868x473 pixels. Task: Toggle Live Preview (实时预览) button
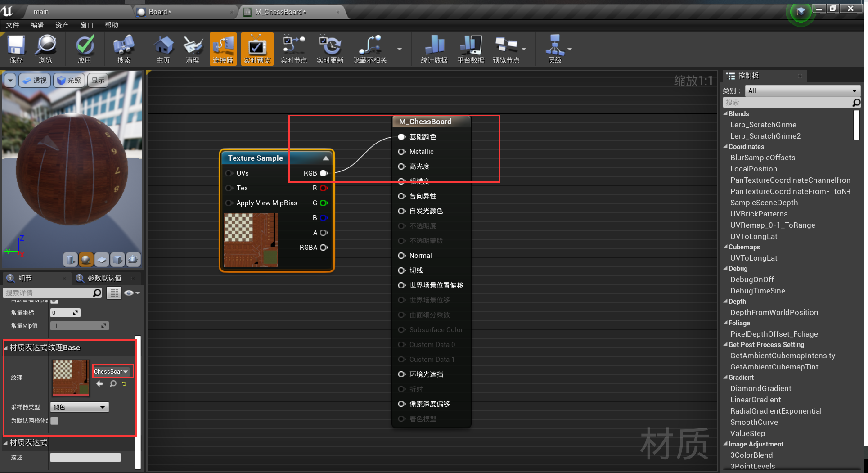257,49
